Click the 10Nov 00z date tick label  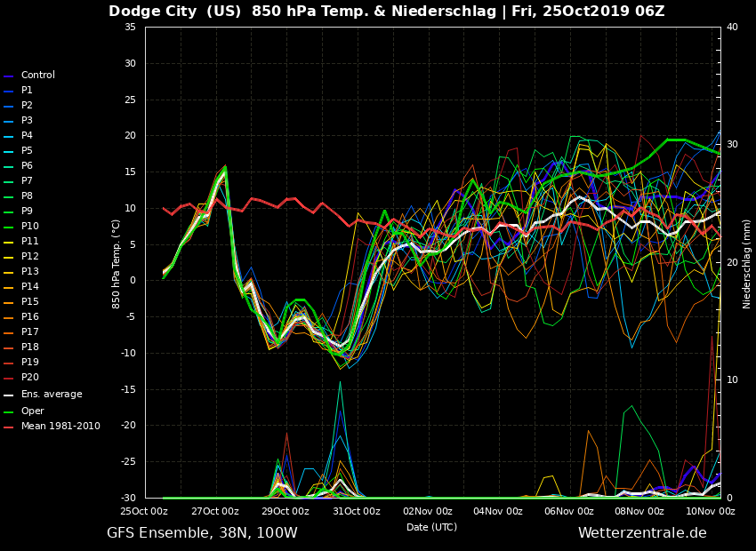711,511
